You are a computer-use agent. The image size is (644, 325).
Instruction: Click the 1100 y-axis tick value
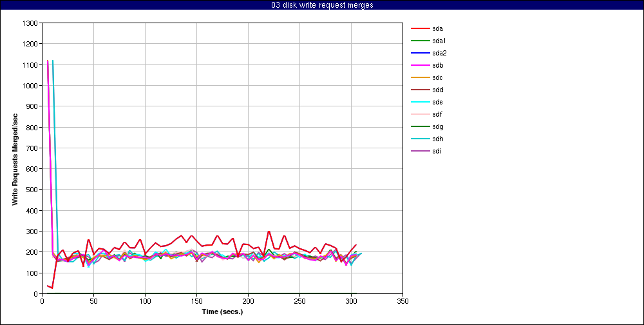(32, 65)
